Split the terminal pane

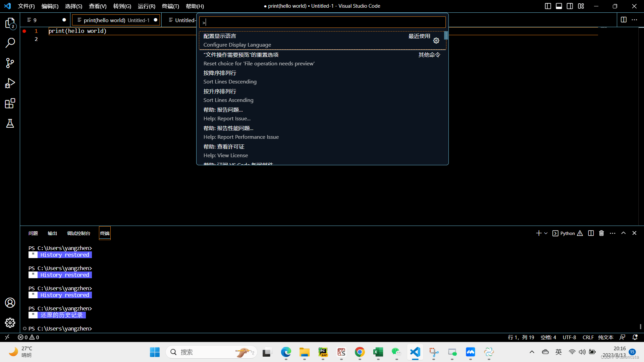pos(591,233)
